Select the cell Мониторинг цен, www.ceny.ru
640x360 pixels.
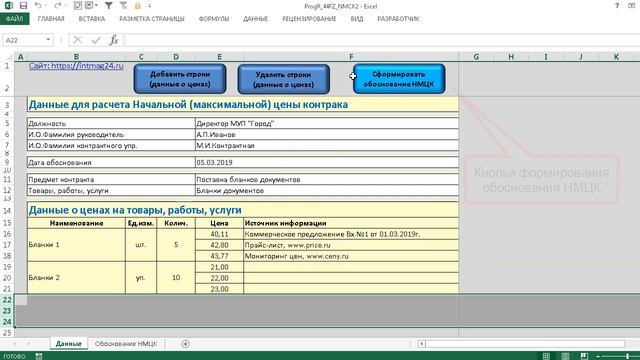(x=351, y=256)
